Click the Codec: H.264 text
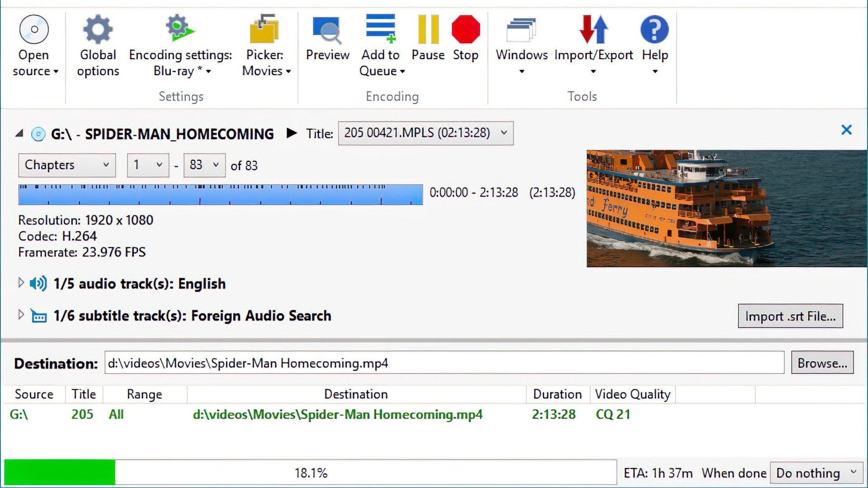Image resolution: width=868 pixels, height=488 pixels. (x=57, y=236)
